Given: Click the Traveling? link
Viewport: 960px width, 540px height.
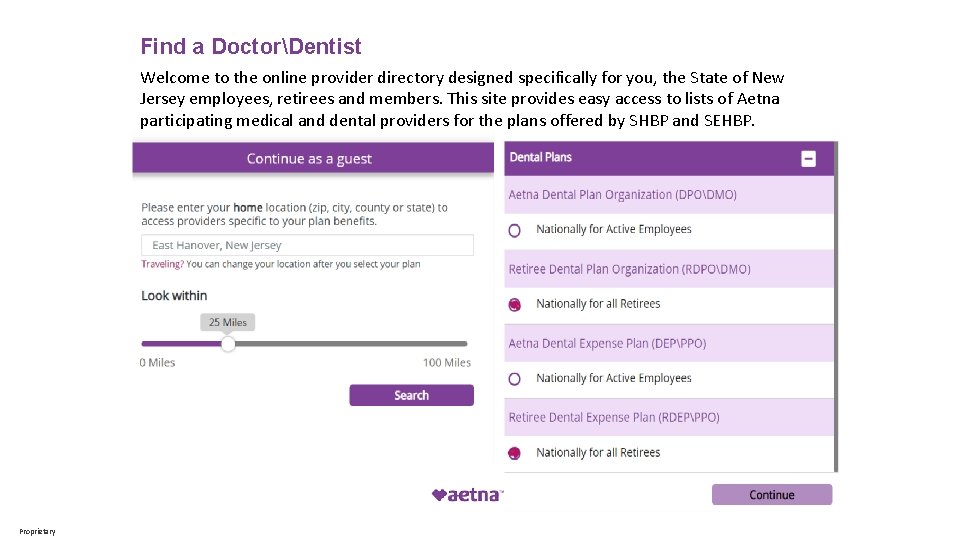Looking at the screenshot, I should 162,264.
